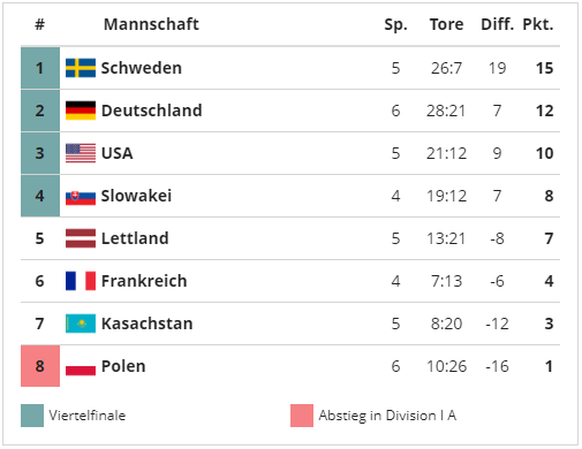Click the Slovakia flag icon
582x449 pixels.
[x=81, y=198]
